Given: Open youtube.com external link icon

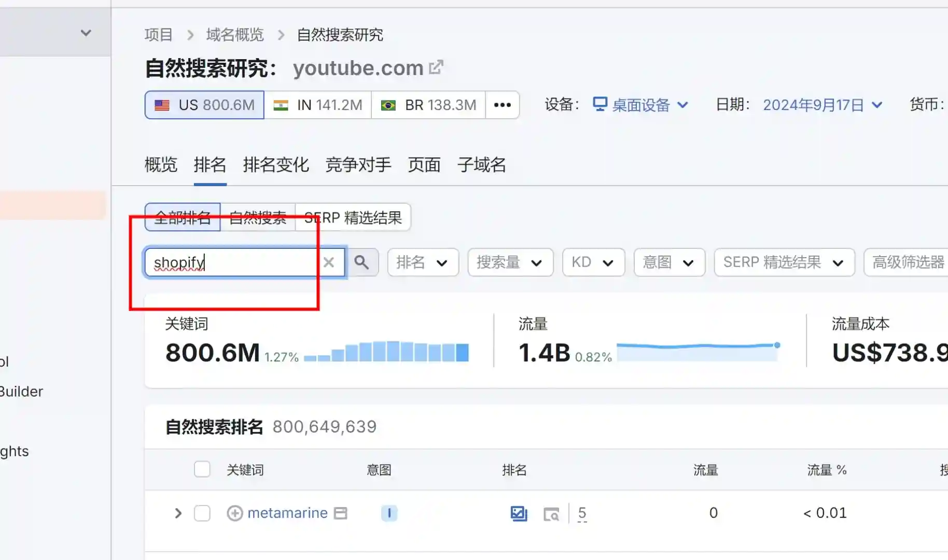Looking at the screenshot, I should 436,67.
